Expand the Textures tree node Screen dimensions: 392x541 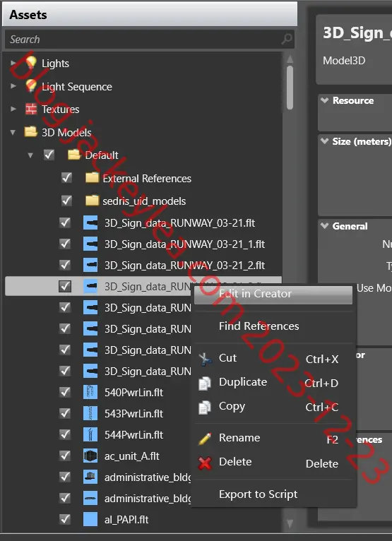(13, 109)
